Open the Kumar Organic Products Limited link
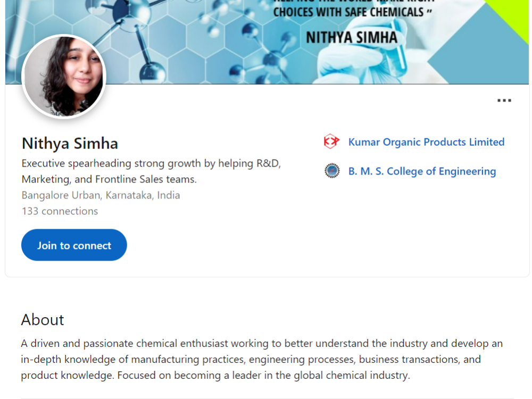The width and height of the screenshot is (532, 399). [x=426, y=142]
